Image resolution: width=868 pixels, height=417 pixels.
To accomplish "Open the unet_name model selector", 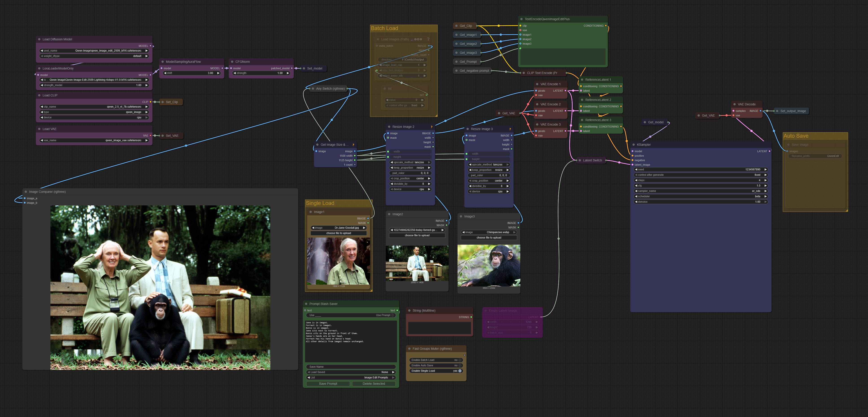I will coord(94,51).
